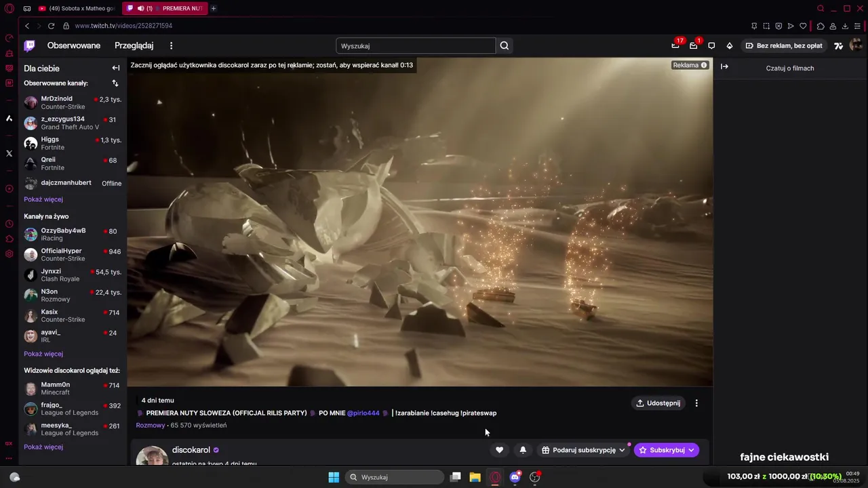Open Higgs Fortnite channel
Image resolution: width=868 pixels, height=488 pixels.
[x=73, y=143]
